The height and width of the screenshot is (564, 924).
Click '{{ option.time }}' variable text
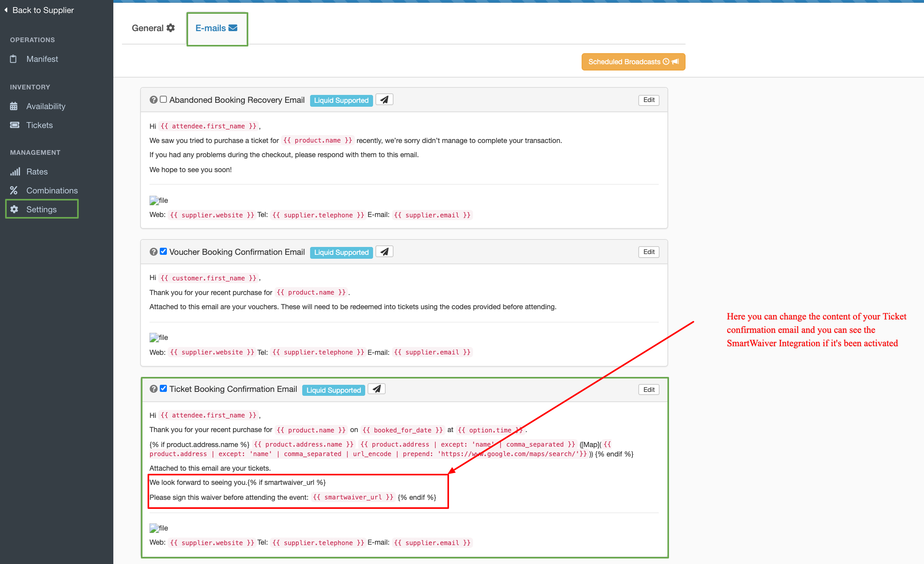[x=490, y=430]
